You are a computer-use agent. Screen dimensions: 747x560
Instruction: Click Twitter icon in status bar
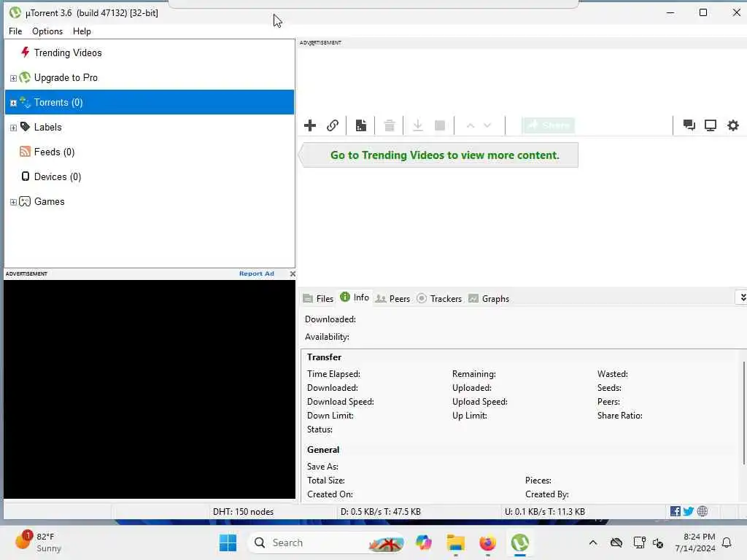click(x=688, y=511)
